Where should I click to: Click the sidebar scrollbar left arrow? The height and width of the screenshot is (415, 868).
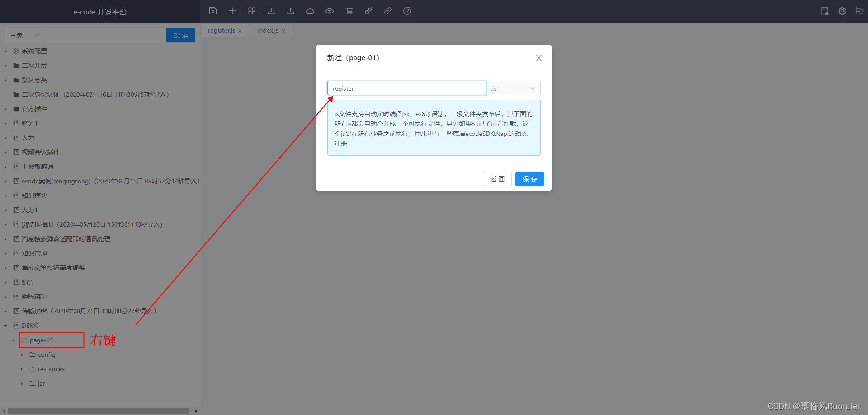point(4,411)
